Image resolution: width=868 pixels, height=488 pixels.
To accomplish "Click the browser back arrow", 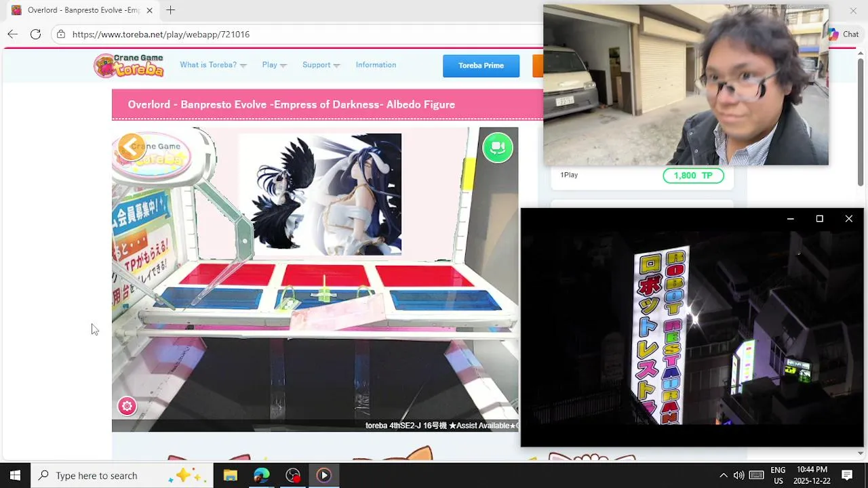I will tap(13, 34).
